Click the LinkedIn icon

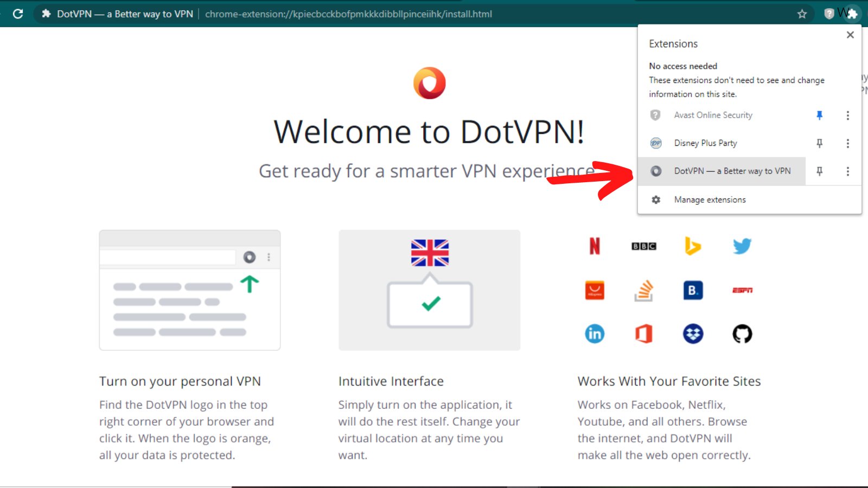click(x=595, y=334)
